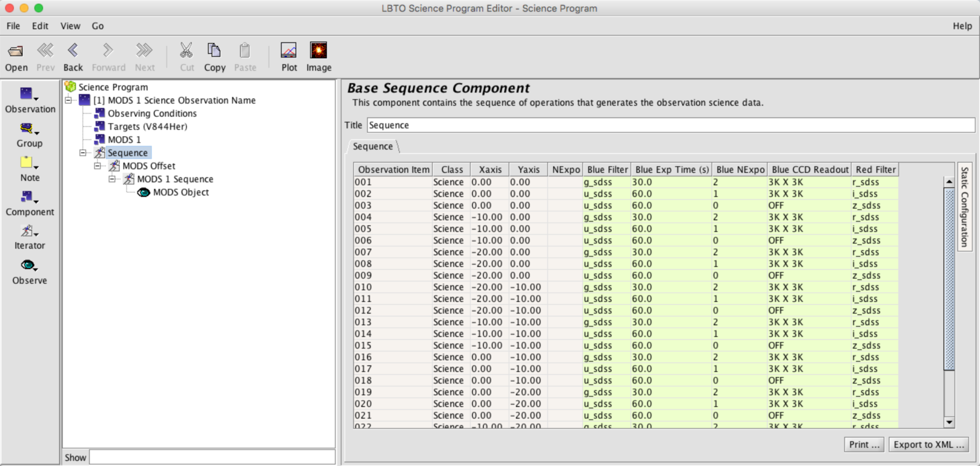Viewport: 980px width, 466px height.
Task: Click the Red Filter column header
Action: tap(875, 169)
